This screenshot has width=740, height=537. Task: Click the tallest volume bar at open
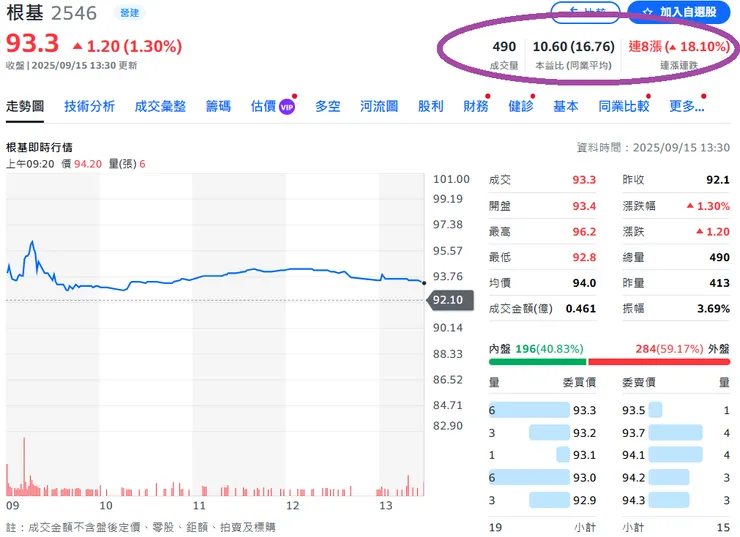point(24,466)
